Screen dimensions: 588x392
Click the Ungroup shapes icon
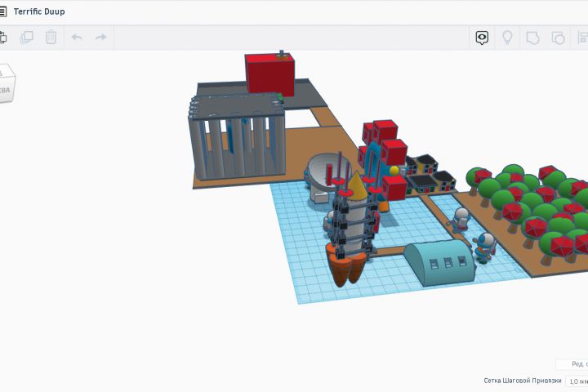click(x=558, y=38)
